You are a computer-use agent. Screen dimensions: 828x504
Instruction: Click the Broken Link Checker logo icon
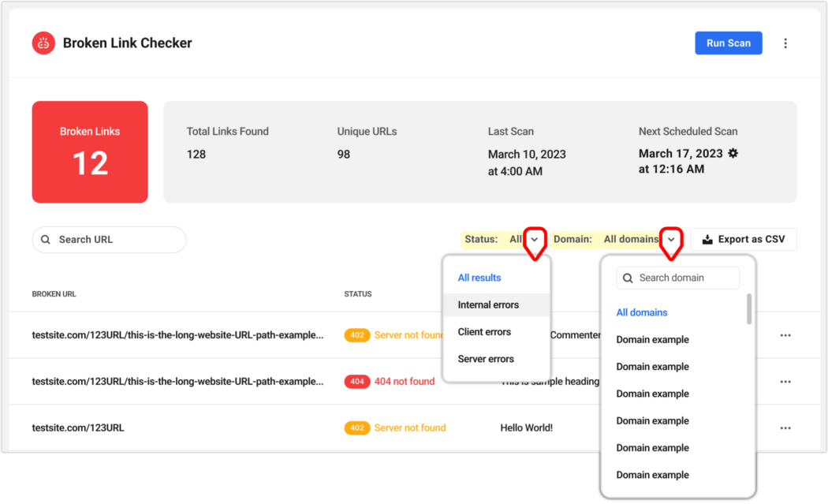43,43
